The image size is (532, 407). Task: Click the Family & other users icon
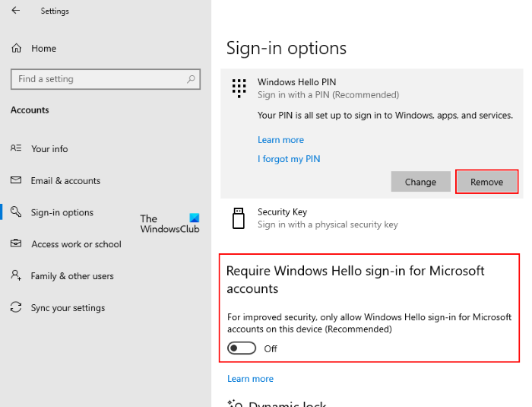pos(16,275)
